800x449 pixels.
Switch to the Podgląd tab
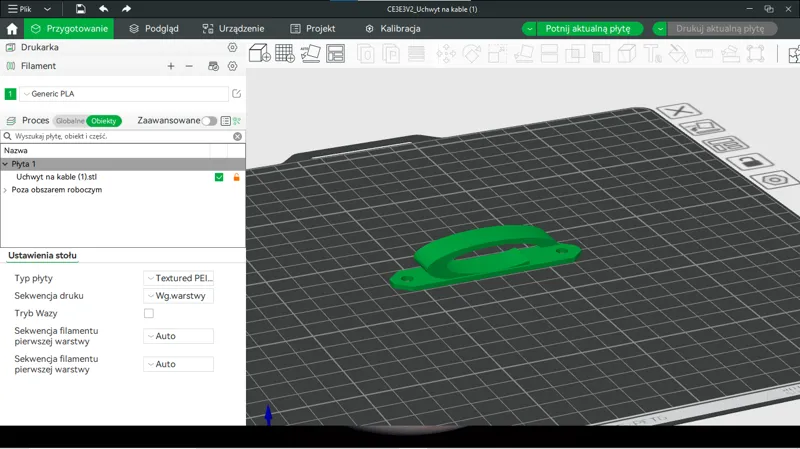[x=154, y=29]
